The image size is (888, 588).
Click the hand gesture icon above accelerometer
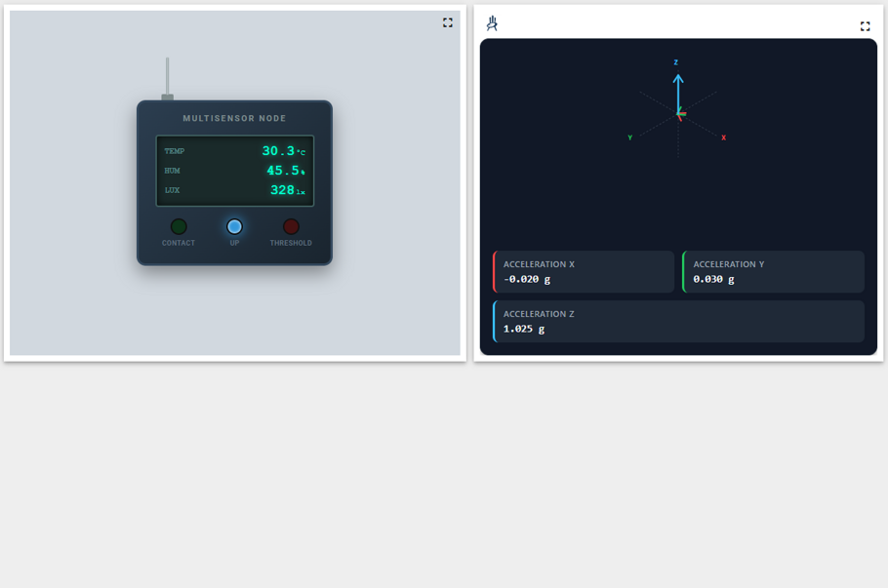coord(492,23)
